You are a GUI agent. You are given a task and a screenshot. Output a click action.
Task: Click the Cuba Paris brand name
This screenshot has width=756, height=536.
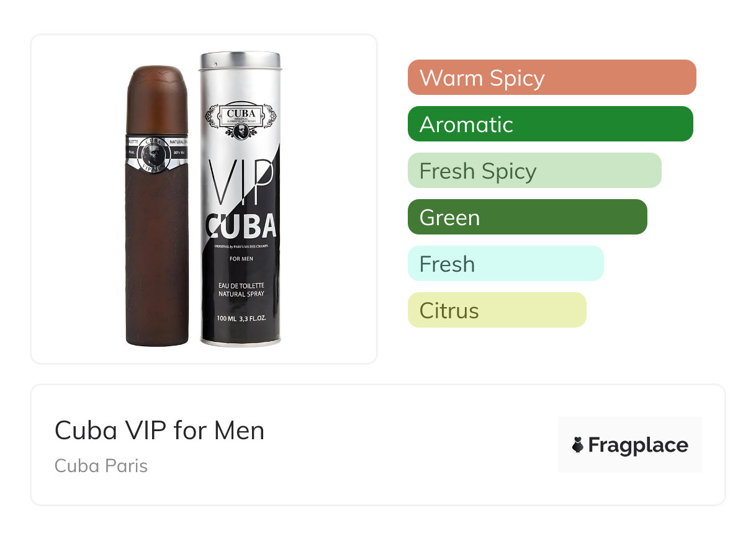click(101, 466)
